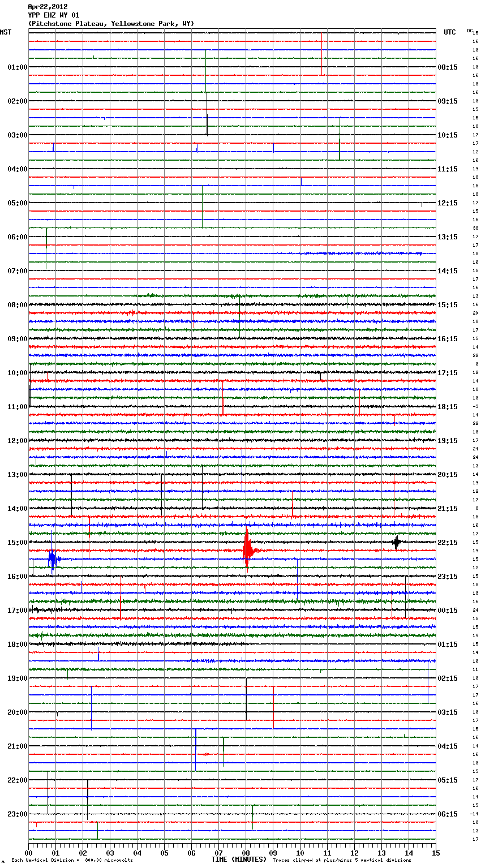Viewport: 481px width, 868px height.
Task: Click the UTC timezone header
Action: click(x=449, y=32)
